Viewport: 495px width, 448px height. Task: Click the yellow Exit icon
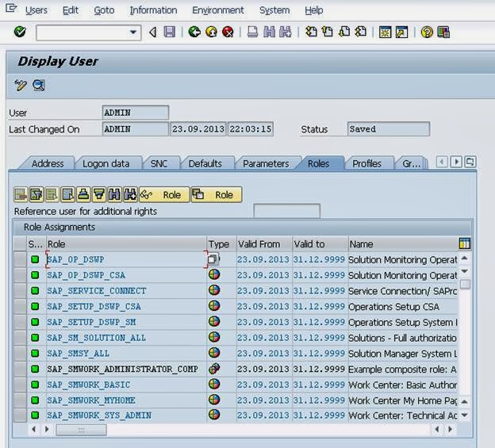point(211,32)
